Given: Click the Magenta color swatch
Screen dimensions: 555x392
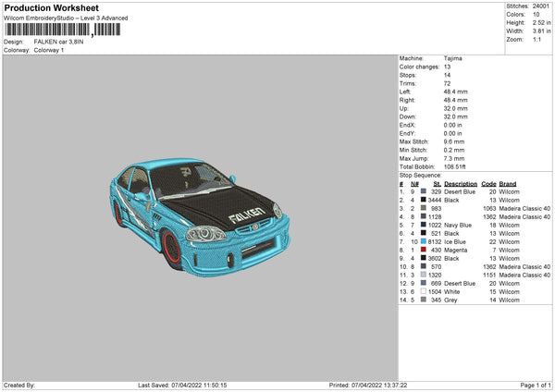Looking at the screenshot, I should (424, 250).
